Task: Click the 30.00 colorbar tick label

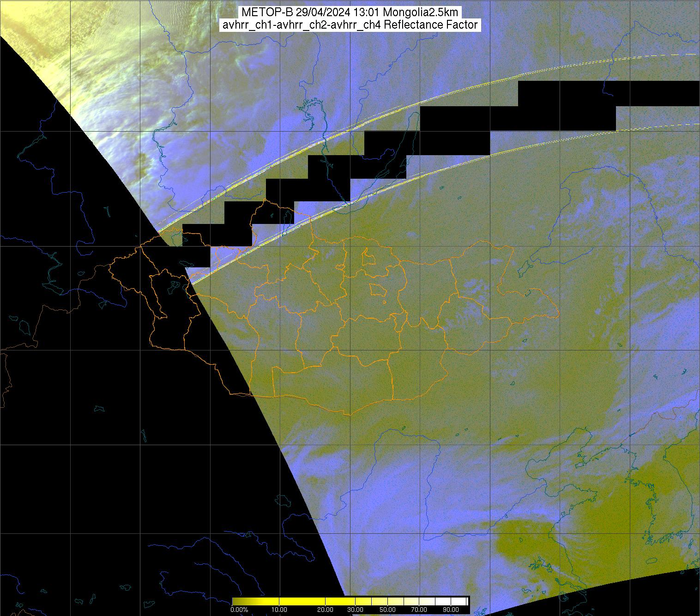Action: [356, 610]
